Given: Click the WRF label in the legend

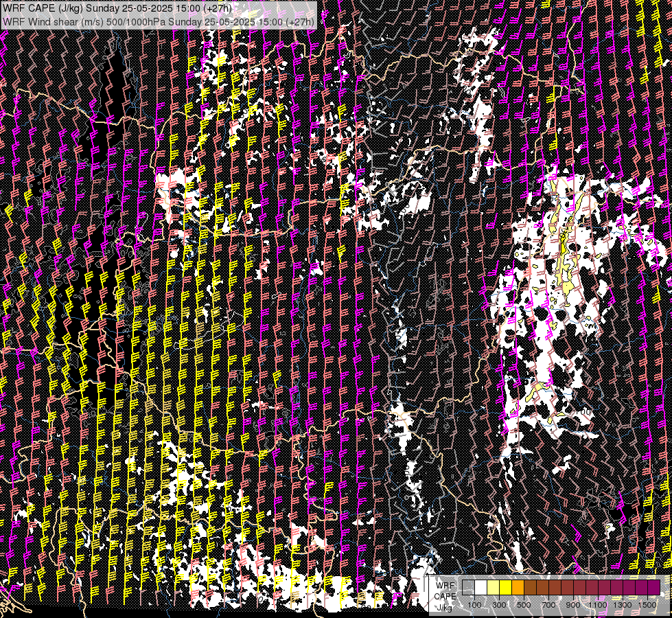Looking at the screenshot, I should point(445,586).
